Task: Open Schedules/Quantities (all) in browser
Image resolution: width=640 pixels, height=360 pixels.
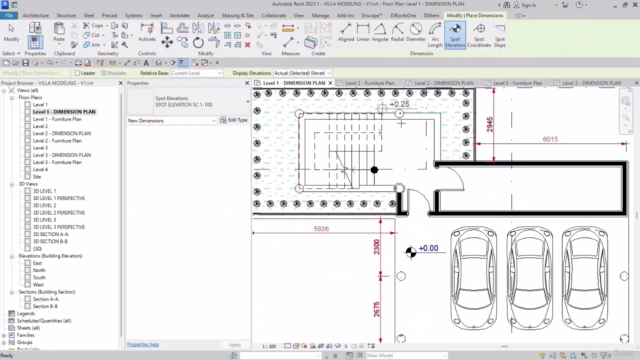Action: tap(44, 321)
